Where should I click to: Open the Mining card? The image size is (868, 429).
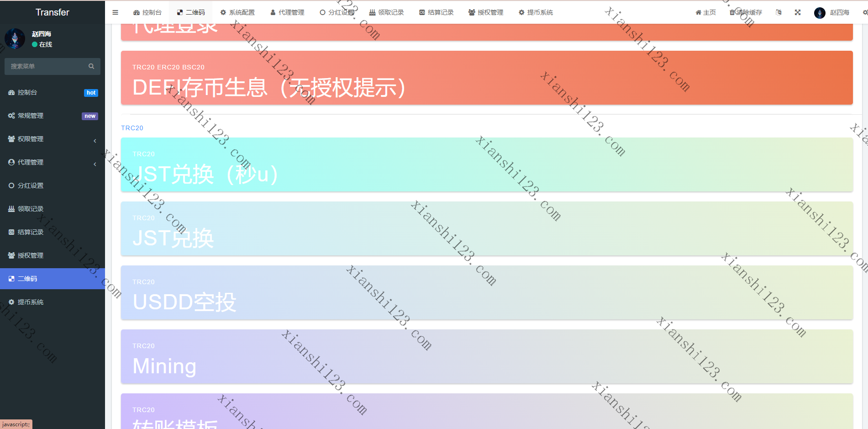click(x=487, y=356)
